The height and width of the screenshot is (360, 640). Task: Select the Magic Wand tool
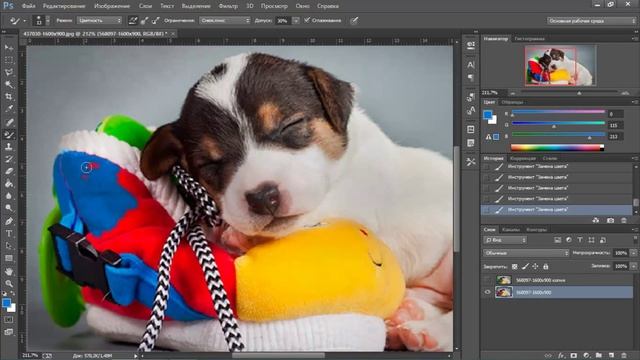(9, 85)
